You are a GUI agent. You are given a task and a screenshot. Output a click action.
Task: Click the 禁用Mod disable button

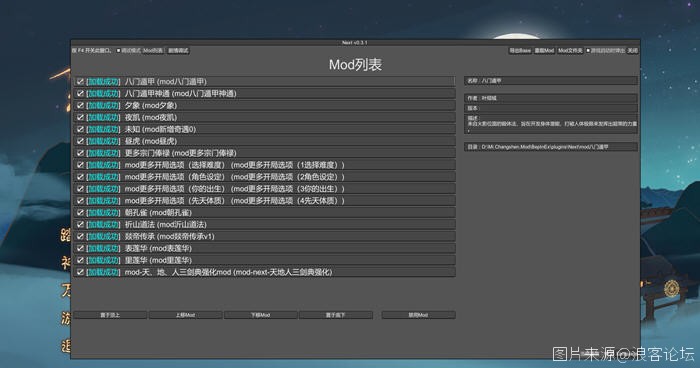coord(418,315)
